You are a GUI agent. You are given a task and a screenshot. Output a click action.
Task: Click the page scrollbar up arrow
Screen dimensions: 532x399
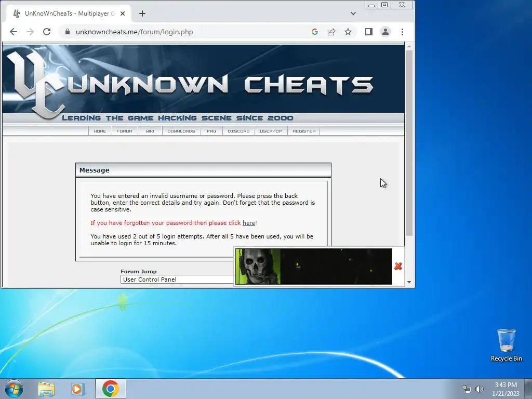tap(409, 46)
